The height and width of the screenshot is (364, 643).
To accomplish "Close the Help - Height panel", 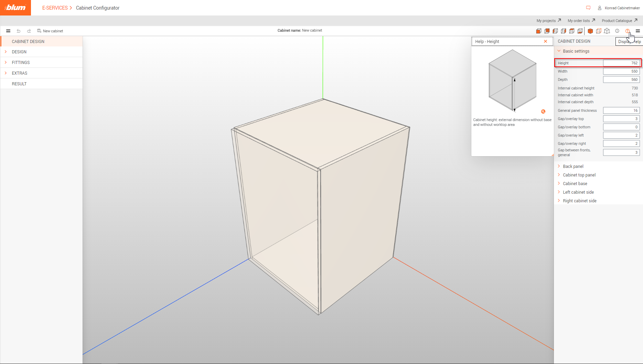I will (x=545, y=42).
